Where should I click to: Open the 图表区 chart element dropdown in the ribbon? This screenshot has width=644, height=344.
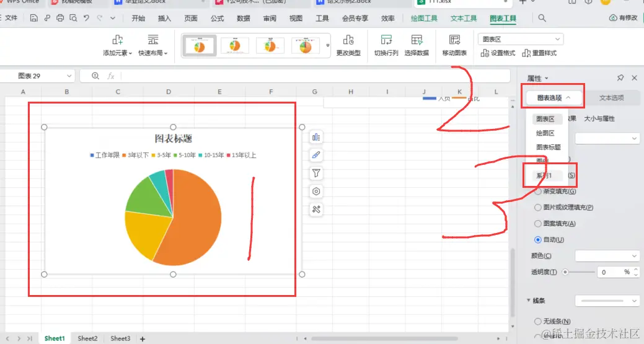tap(521, 40)
